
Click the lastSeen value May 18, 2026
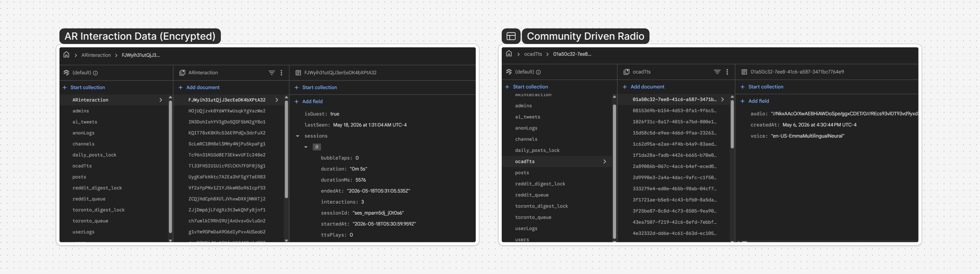[x=370, y=125]
